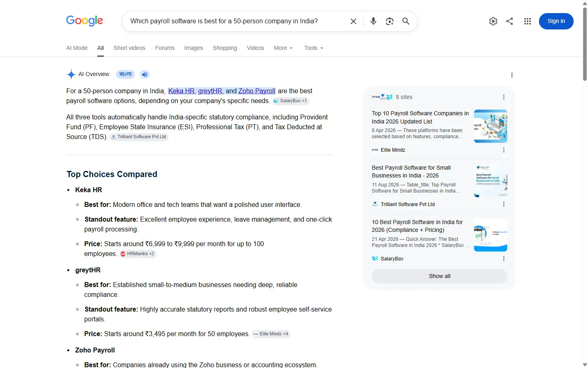
Task: Open Google Lens image search icon
Action: 390,21
